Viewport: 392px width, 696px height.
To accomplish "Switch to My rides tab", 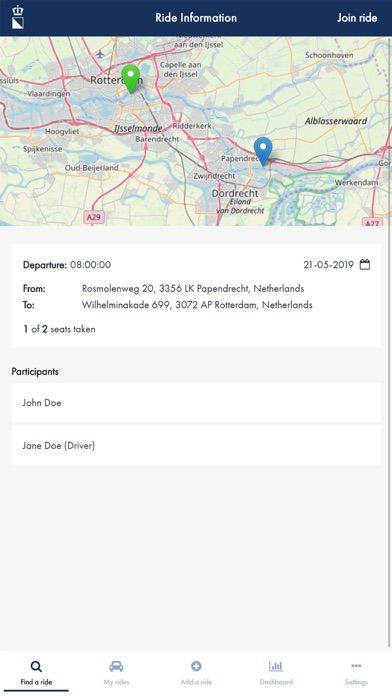I will point(116,672).
